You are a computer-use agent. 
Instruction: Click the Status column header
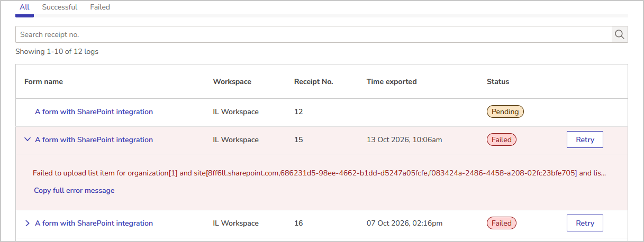coord(498,82)
